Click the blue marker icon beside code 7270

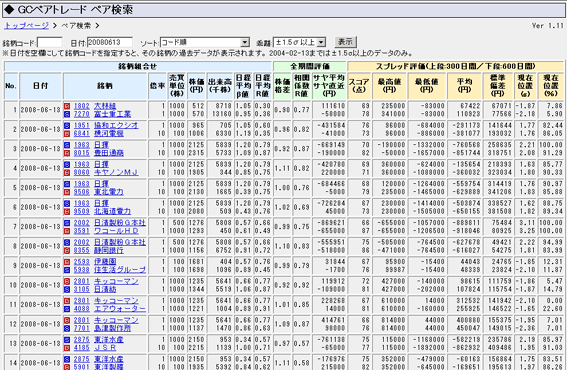click(x=67, y=114)
